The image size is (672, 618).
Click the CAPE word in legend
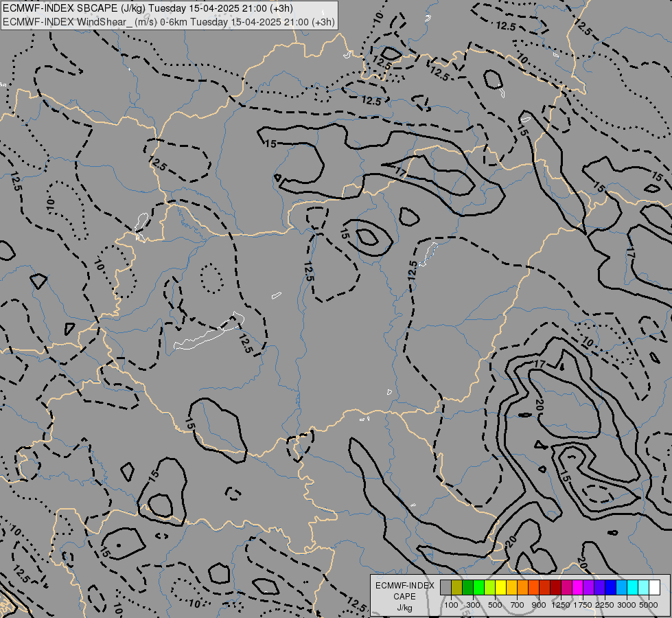pyautogui.click(x=404, y=597)
